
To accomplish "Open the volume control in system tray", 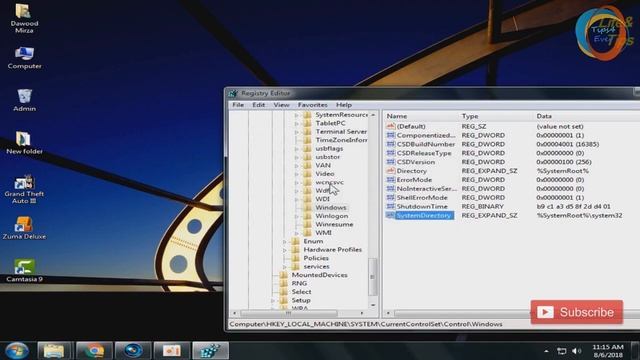I will coord(576,351).
